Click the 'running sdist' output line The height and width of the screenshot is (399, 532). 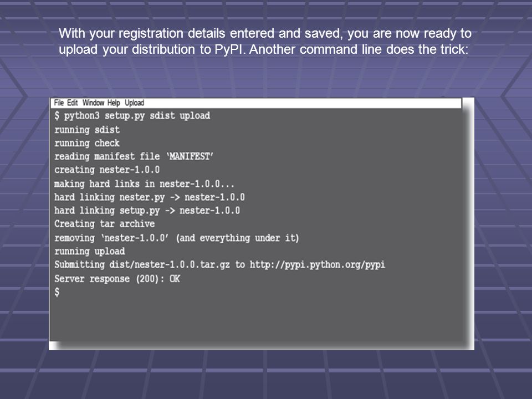[87, 130]
